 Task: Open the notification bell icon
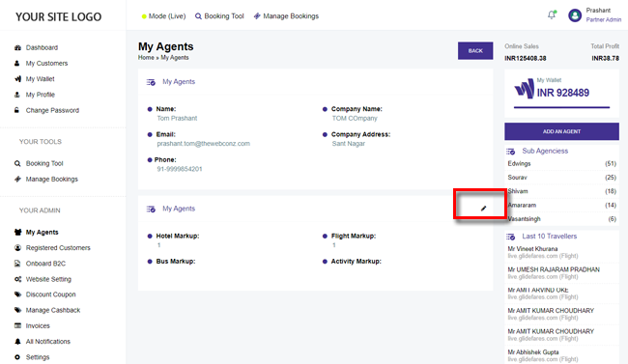552,15
